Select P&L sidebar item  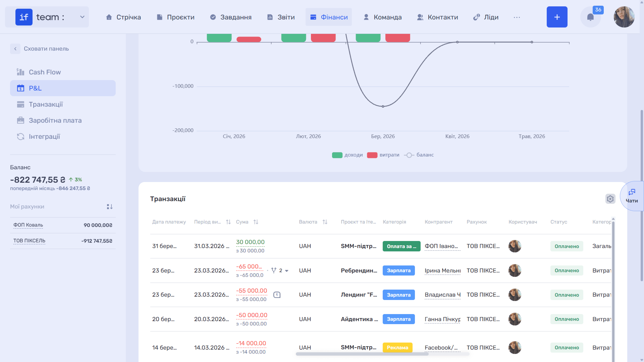(x=63, y=88)
